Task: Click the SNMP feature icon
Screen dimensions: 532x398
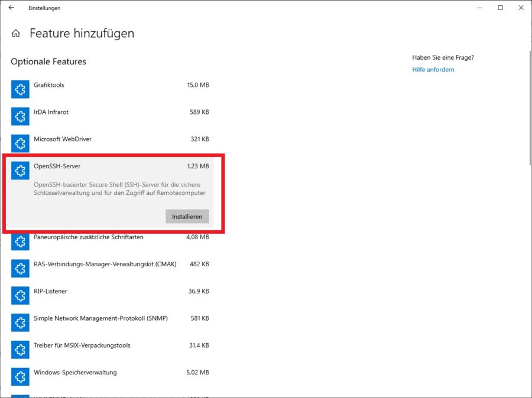Action: point(20,322)
